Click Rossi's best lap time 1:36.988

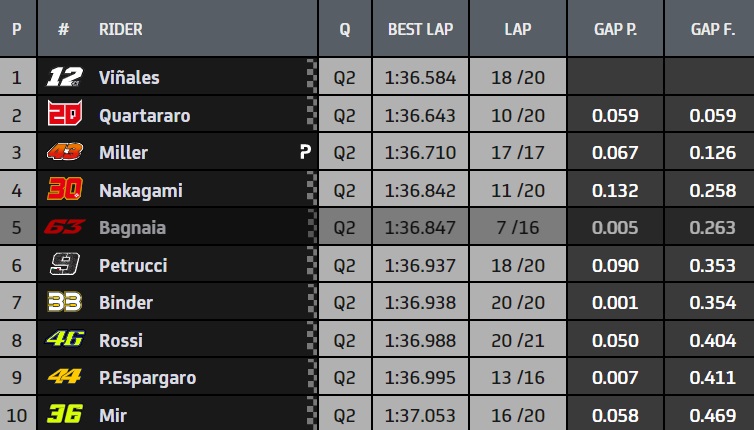(x=420, y=340)
